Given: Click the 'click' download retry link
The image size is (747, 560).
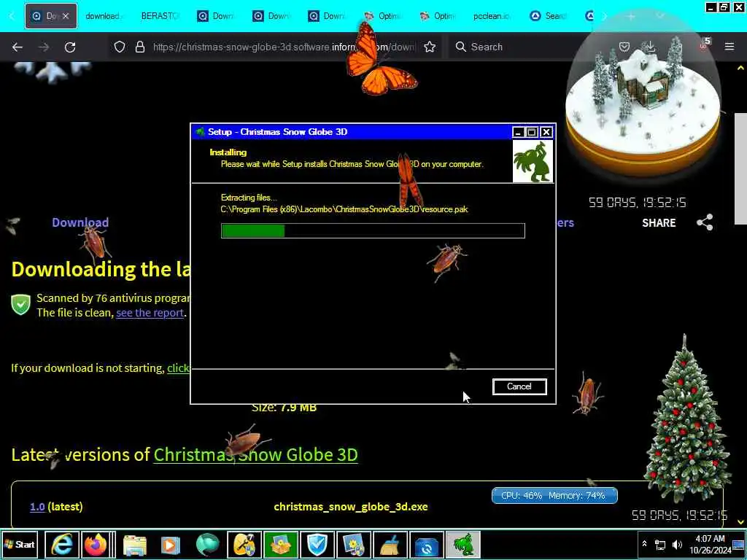Looking at the screenshot, I should click(x=179, y=368).
